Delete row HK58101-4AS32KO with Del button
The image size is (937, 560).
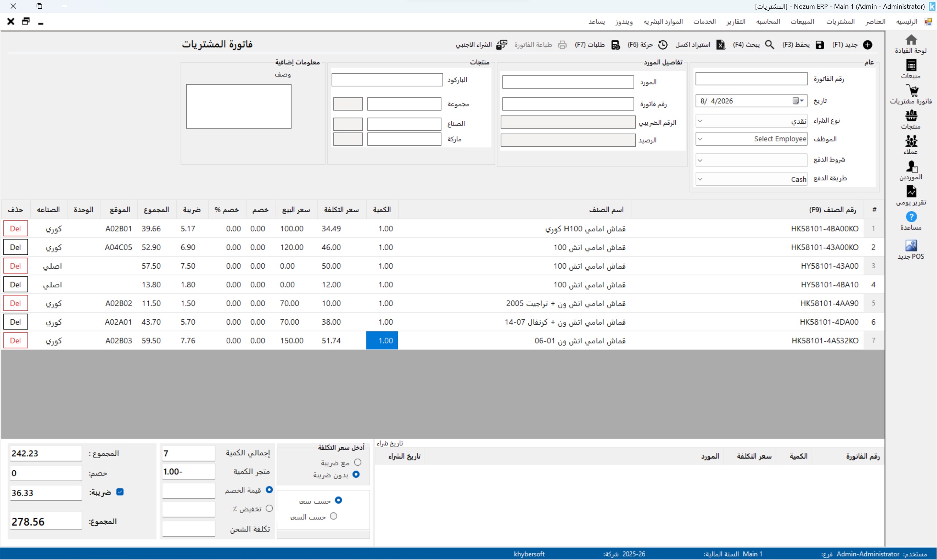pos(15,341)
